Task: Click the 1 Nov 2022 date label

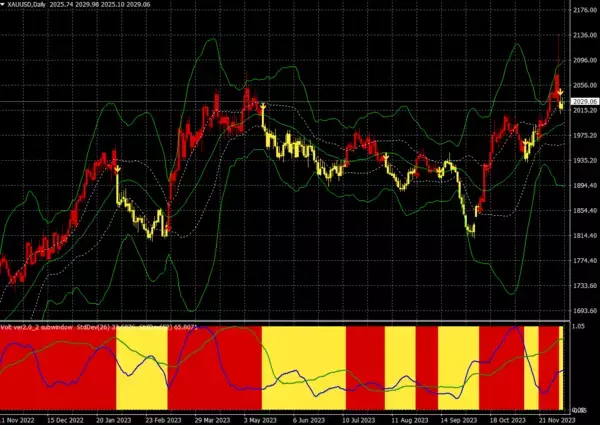Action: 19,419
